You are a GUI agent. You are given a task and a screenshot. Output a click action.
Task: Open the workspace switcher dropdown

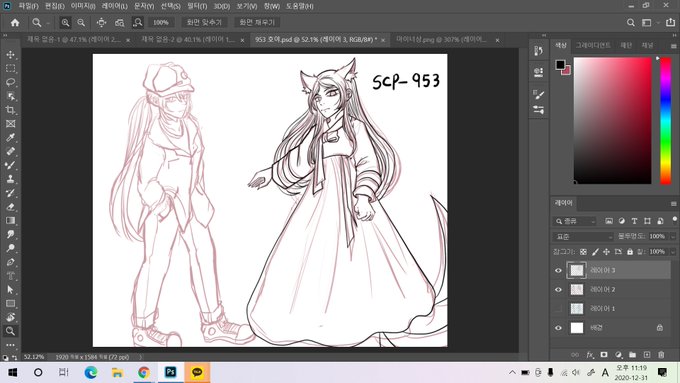[649, 23]
